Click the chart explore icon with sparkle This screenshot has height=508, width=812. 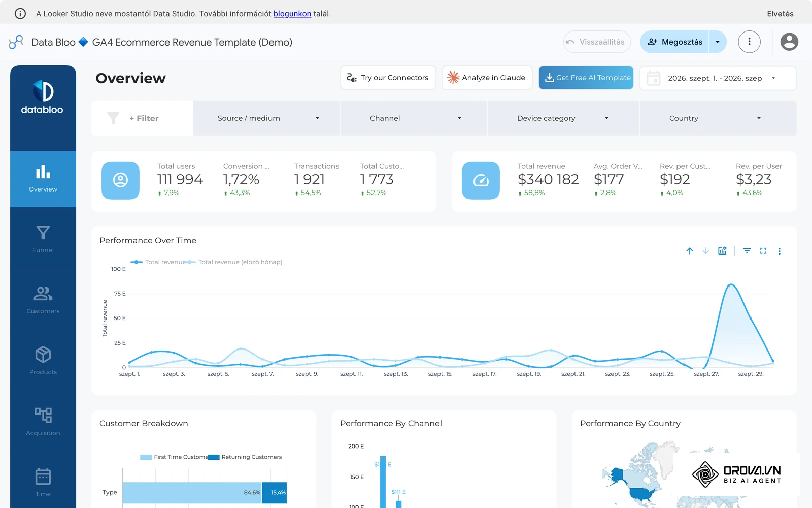(x=722, y=251)
